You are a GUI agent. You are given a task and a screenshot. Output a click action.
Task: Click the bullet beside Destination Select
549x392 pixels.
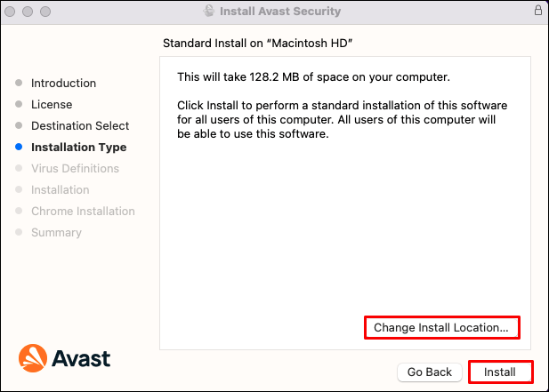click(x=19, y=125)
